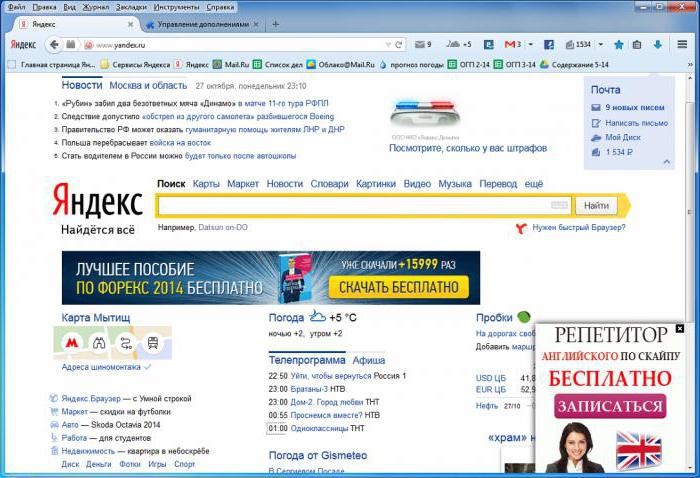Viewport: 700px width, 478px height.
Task: Click the blue bookmark star icon
Action: pos(619,45)
